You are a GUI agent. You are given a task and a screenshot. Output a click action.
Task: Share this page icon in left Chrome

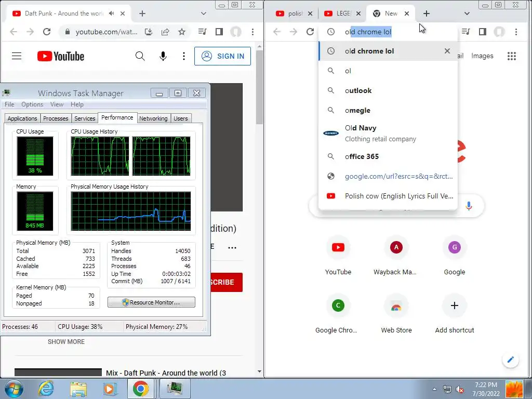tap(165, 32)
